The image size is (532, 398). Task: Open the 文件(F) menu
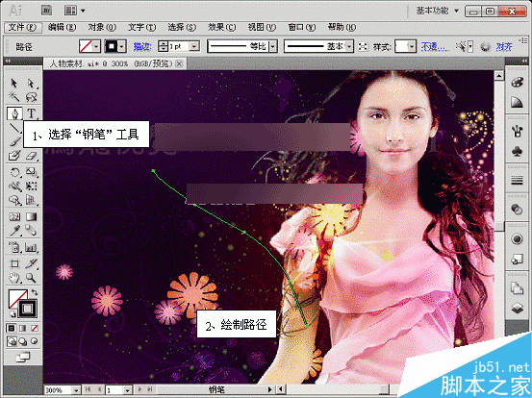coord(23,28)
